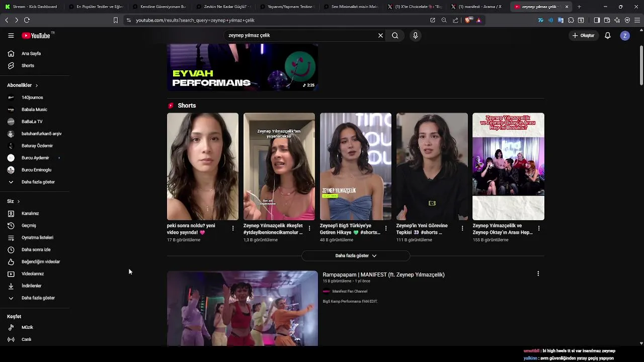Expand the Abonelikler section arrow
The width and height of the screenshot is (644, 362).
tap(36, 85)
